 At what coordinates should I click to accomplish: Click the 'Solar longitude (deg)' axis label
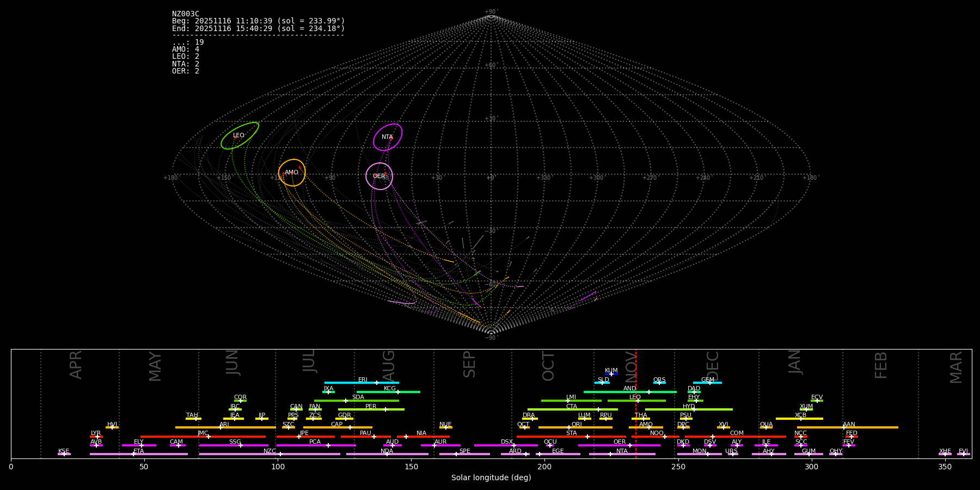491,478
